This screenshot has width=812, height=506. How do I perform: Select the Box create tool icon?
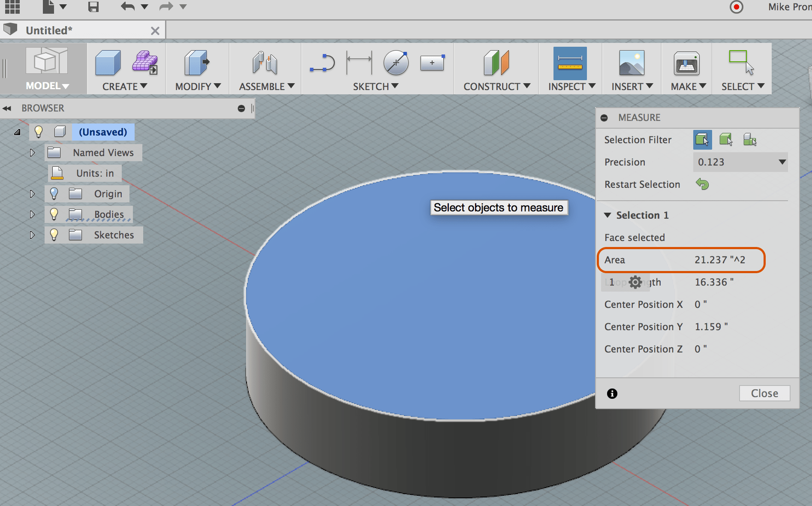[x=108, y=63]
